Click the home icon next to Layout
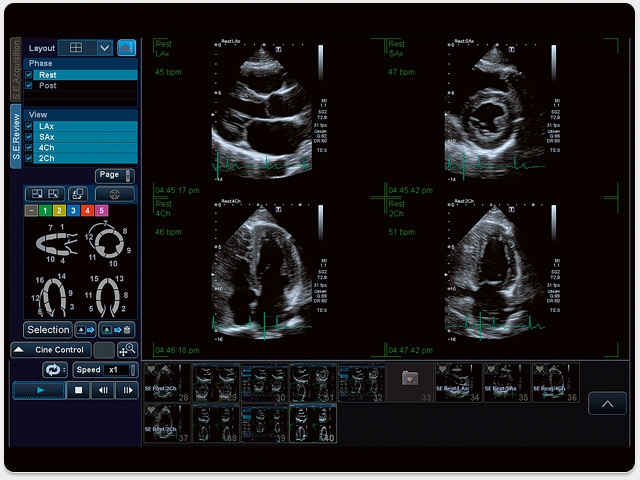The width and height of the screenshot is (640, 480). (127, 47)
